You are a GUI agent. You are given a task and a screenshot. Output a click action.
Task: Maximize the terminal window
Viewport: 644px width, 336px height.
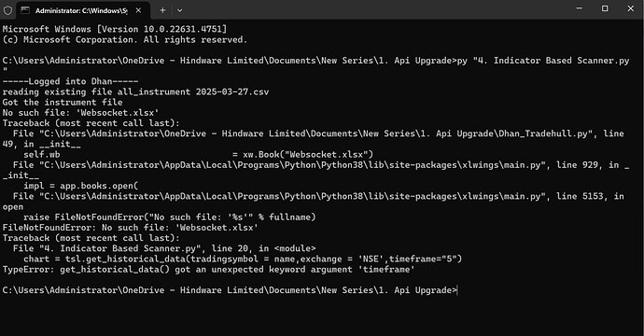tap(605, 8)
